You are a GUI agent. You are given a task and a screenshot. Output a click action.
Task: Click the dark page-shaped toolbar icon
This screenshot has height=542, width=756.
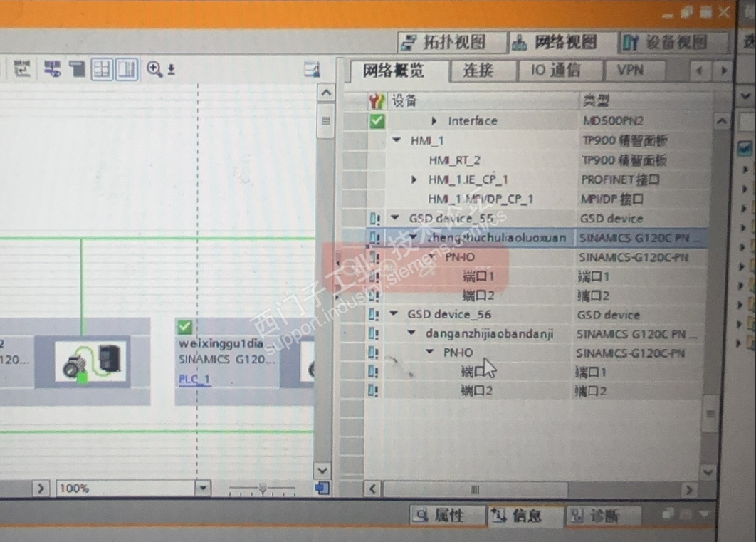coord(77,69)
